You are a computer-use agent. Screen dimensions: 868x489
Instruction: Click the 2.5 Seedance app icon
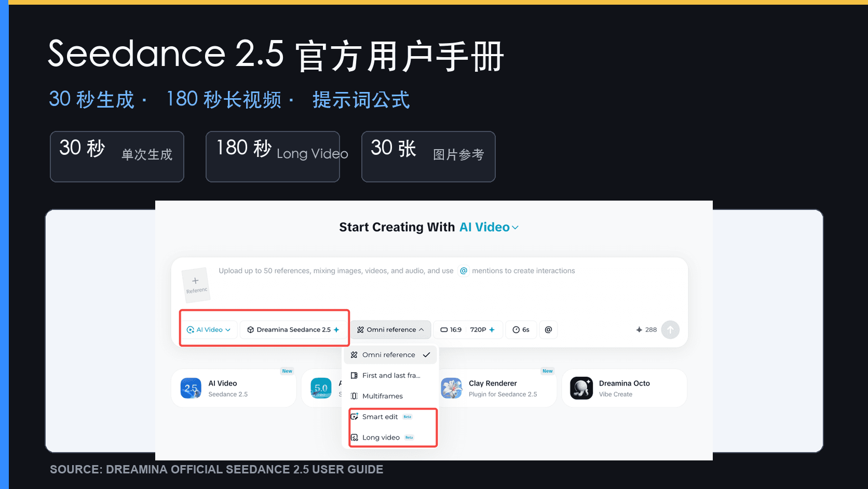click(x=191, y=388)
